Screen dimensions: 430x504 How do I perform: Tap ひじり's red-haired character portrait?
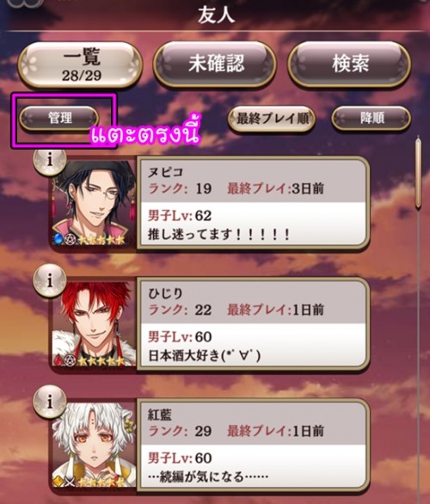click(x=94, y=324)
